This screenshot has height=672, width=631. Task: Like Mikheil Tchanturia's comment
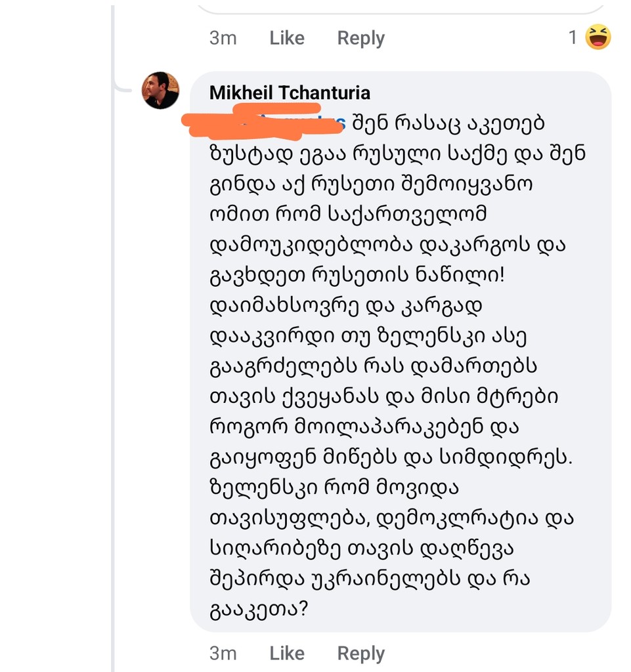point(287,653)
